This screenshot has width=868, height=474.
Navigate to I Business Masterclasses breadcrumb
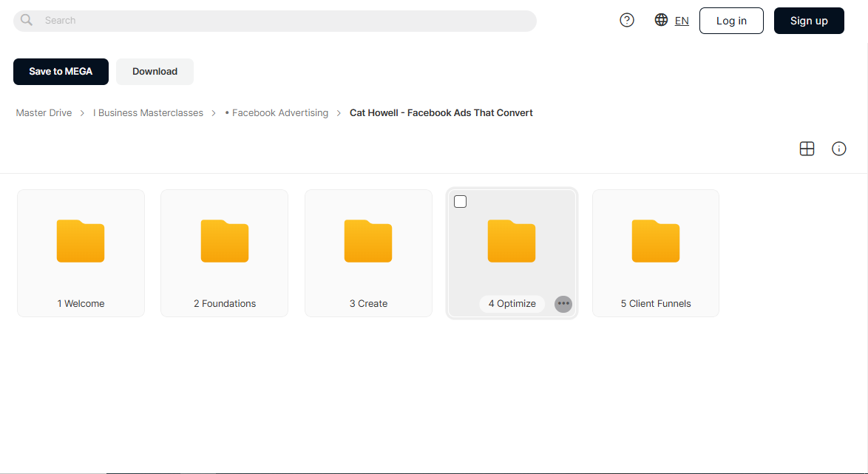click(148, 113)
